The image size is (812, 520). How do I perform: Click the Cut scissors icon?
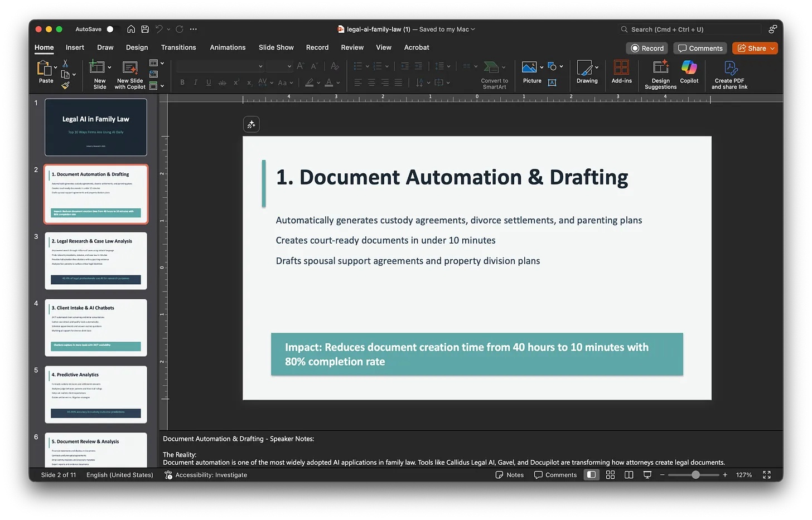click(65, 64)
